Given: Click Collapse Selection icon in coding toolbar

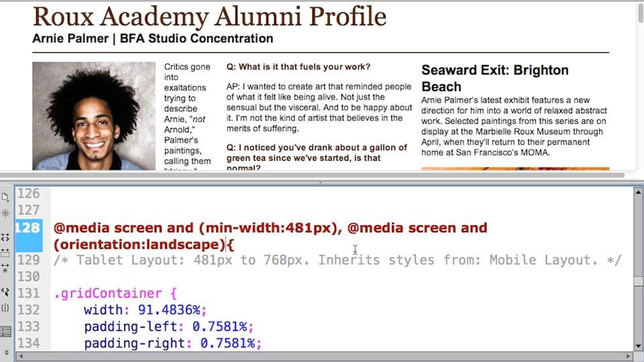Looking at the screenshot, I should (5, 253).
